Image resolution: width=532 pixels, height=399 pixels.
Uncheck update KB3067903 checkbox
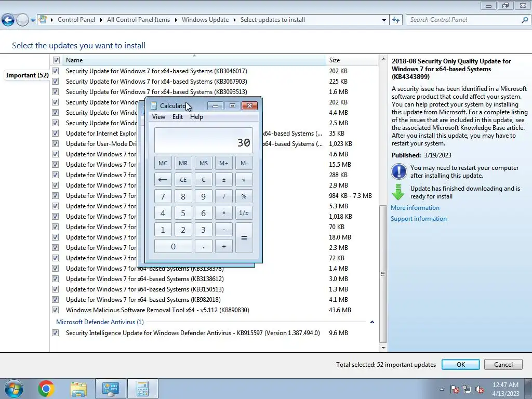click(55, 82)
